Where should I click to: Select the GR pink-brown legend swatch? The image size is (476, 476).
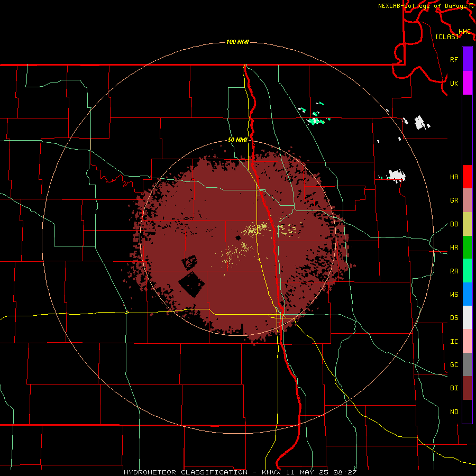pyautogui.click(x=467, y=200)
